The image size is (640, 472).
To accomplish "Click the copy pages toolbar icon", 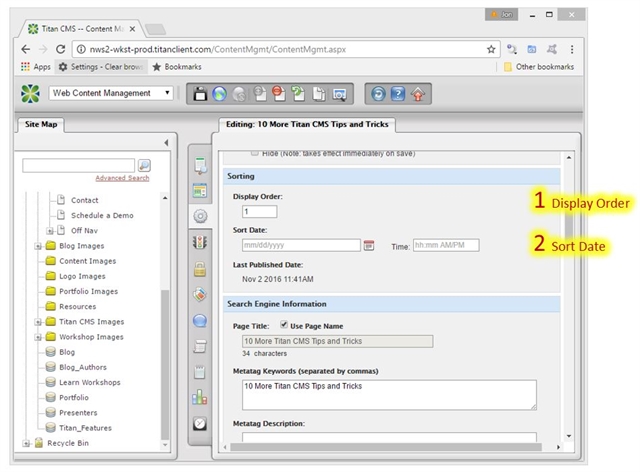I will pos(319,94).
